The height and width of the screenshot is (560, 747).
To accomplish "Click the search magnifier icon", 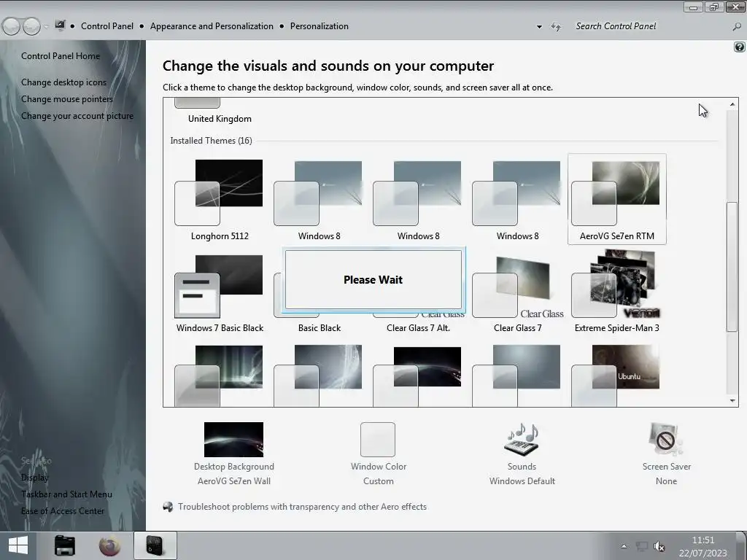I will (737, 27).
